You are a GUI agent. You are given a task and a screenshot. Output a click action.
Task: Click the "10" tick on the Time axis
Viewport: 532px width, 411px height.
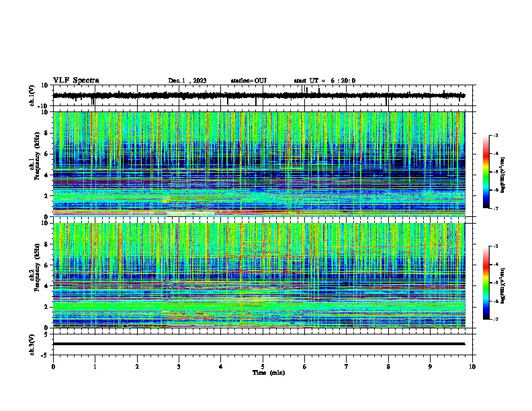[472, 367]
